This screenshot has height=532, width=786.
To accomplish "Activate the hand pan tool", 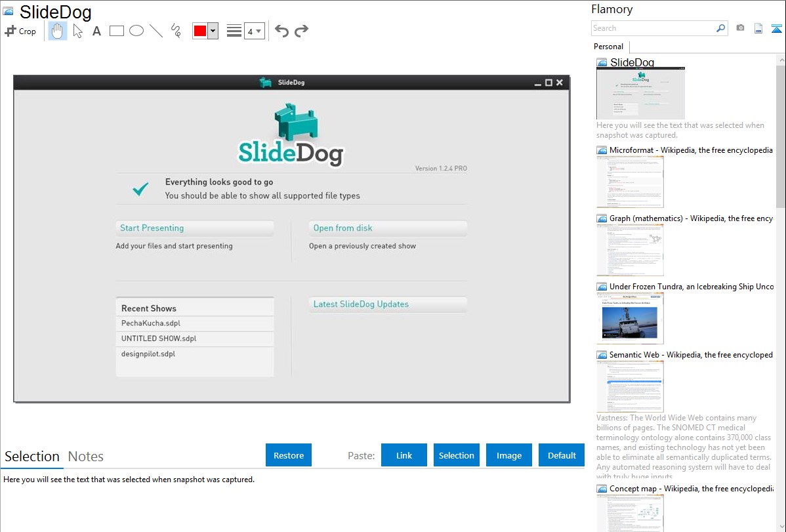I will point(58,31).
